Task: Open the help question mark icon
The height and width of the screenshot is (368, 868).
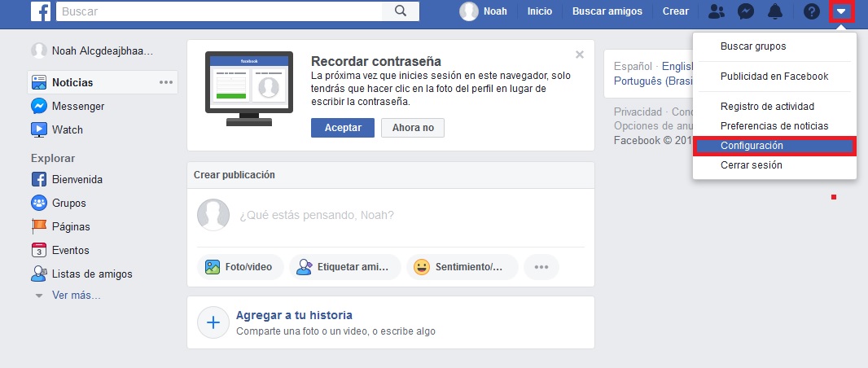Action: coord(812,11)
